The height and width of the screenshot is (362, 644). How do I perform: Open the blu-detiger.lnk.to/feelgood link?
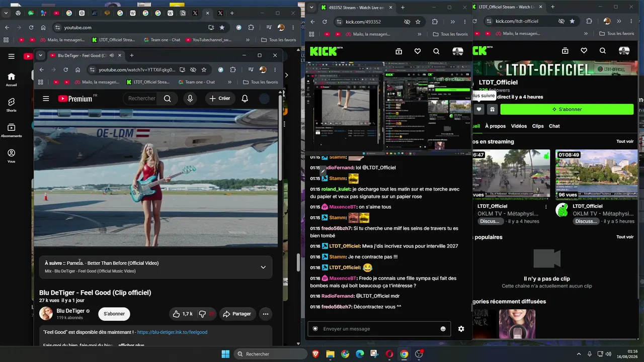[x=172, y=332]
